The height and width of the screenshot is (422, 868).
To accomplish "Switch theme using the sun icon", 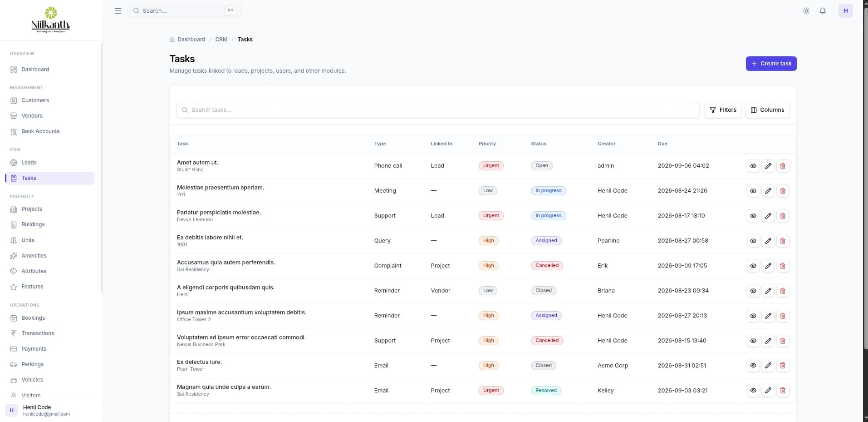I will [806, 11].
